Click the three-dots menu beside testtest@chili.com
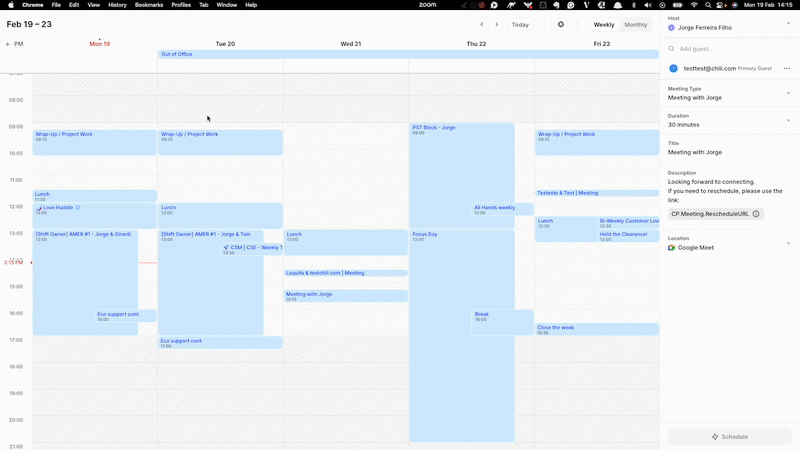The width and height of the screenshot is (800, 450). coord(787,68)
